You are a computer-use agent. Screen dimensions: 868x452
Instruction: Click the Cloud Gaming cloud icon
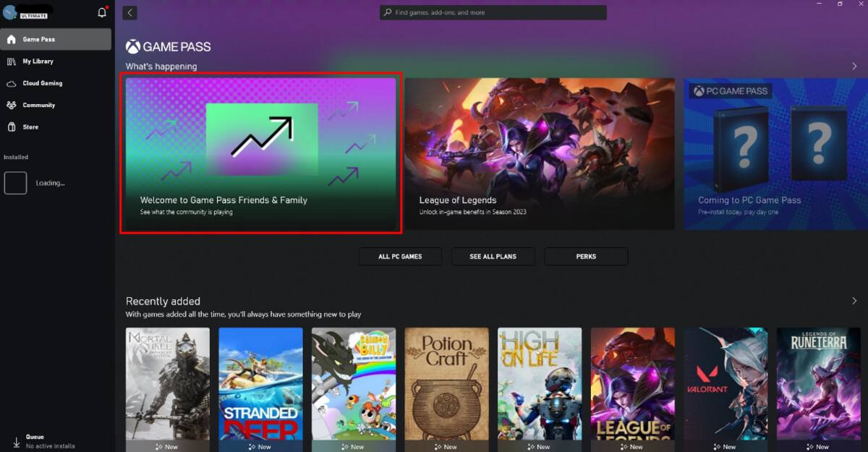point(11,83)
